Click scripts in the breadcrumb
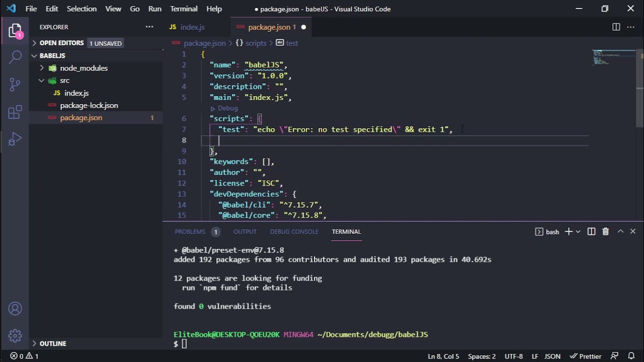 click(256, 43)
